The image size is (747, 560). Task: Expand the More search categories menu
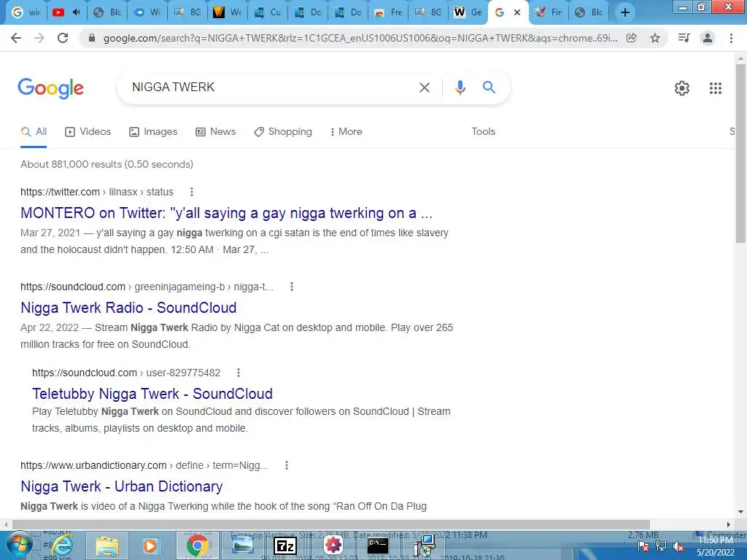347,132
